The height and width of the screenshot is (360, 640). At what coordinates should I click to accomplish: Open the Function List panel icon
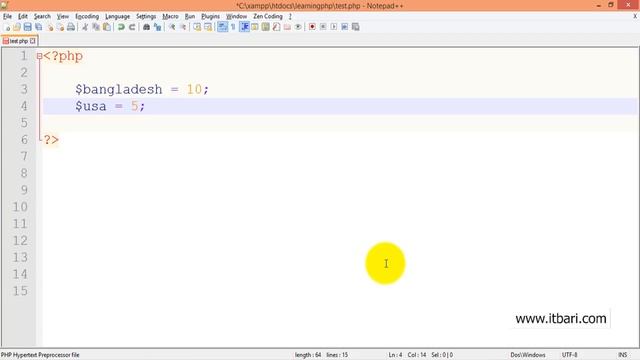(x=276, y=27)
